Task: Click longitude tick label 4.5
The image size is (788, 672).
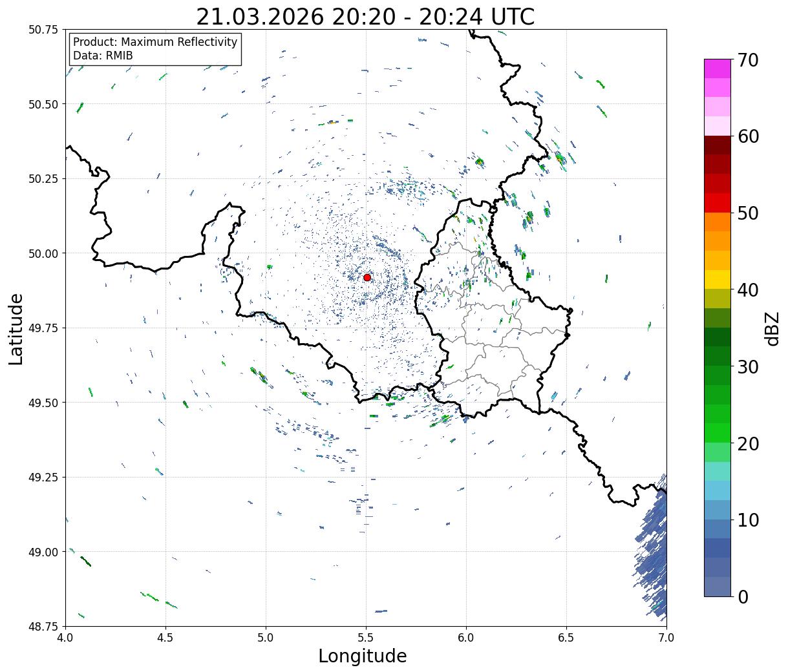Action: coord(165,638)
